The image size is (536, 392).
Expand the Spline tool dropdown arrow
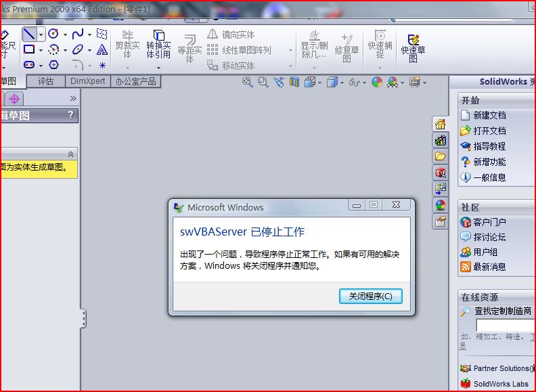click(89, 35)
